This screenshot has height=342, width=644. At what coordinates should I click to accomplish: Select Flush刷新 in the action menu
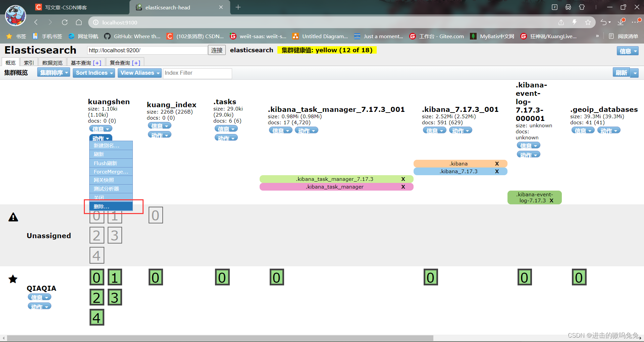coord(111,163)
